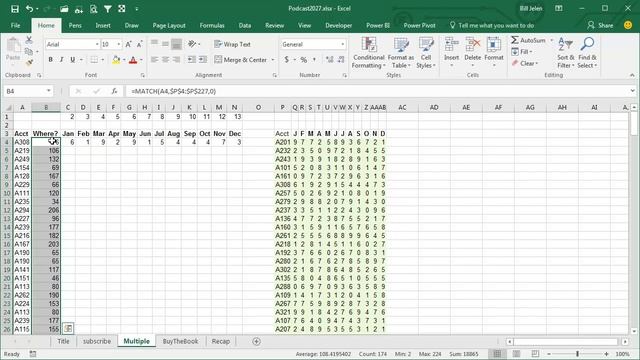The width and height of the screenshot is (640, 360).
Task: Save the workbook from Quick Access Toolbar
Action: point(15,9)
